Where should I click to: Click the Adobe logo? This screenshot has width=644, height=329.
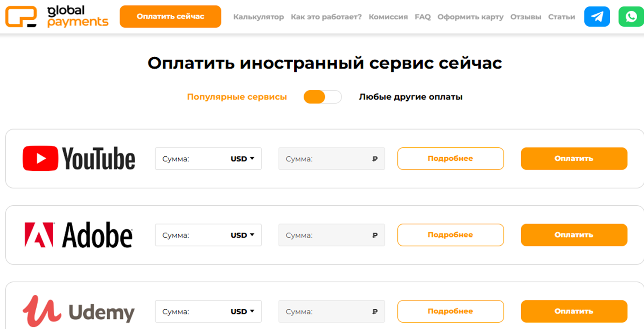[79, 235]
